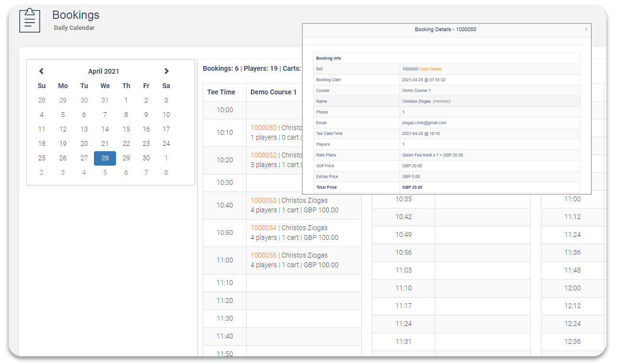Click the 11:03 tee time slot
The height and width of the screenshot is (364, 618).
[404, 270]
